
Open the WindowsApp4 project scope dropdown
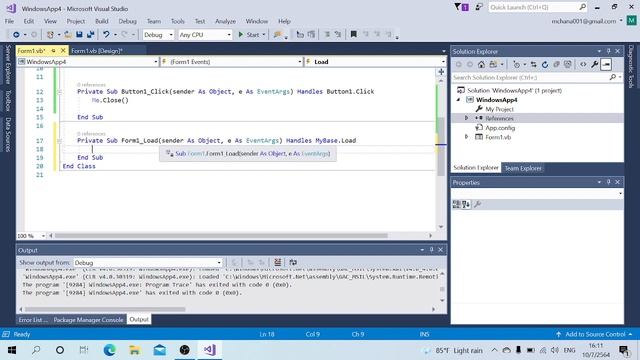click(x=88, y=62)
